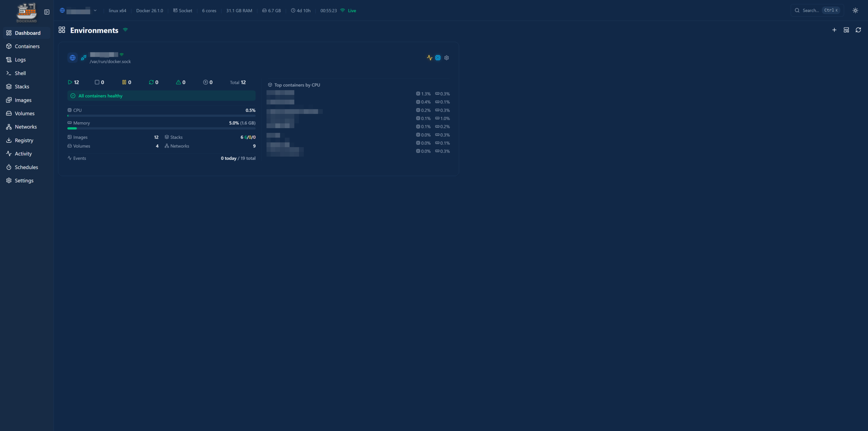Image resolution: width=868 pixels, height=431 pixels.
Task: Click the yellow activity pulse icon
Action: (429, 58)
